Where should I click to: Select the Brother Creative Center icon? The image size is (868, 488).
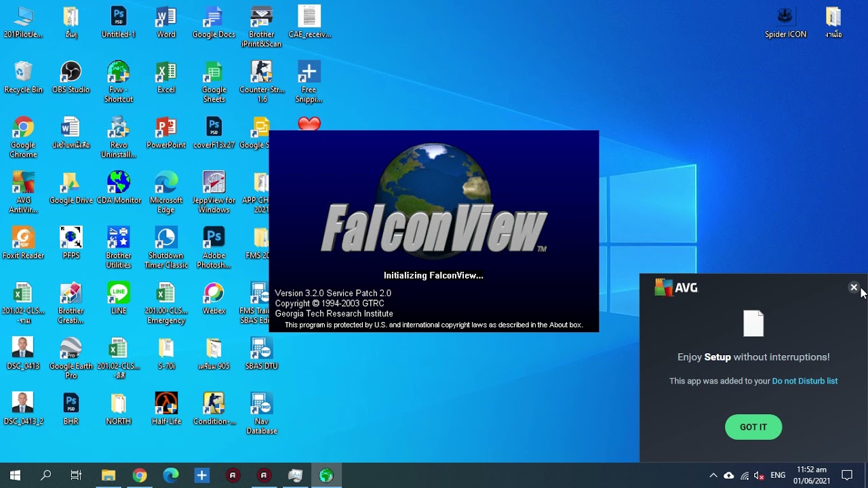[x=71, y=303]
